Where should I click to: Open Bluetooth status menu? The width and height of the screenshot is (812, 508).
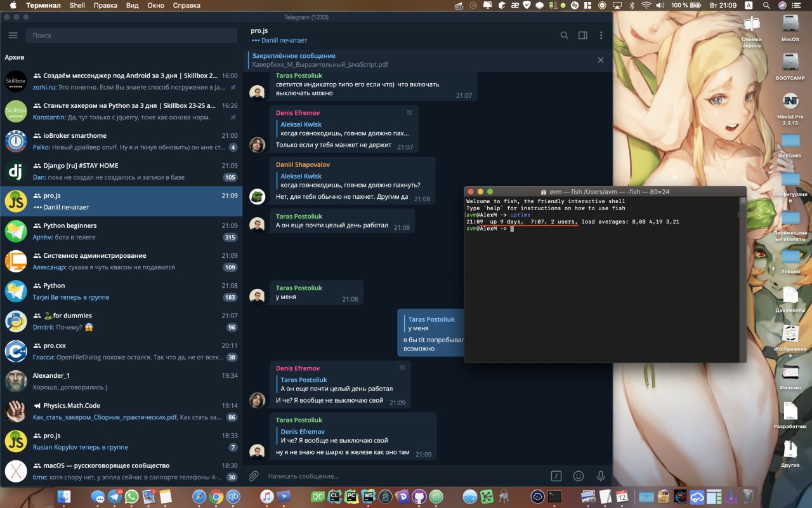(631, 5)
